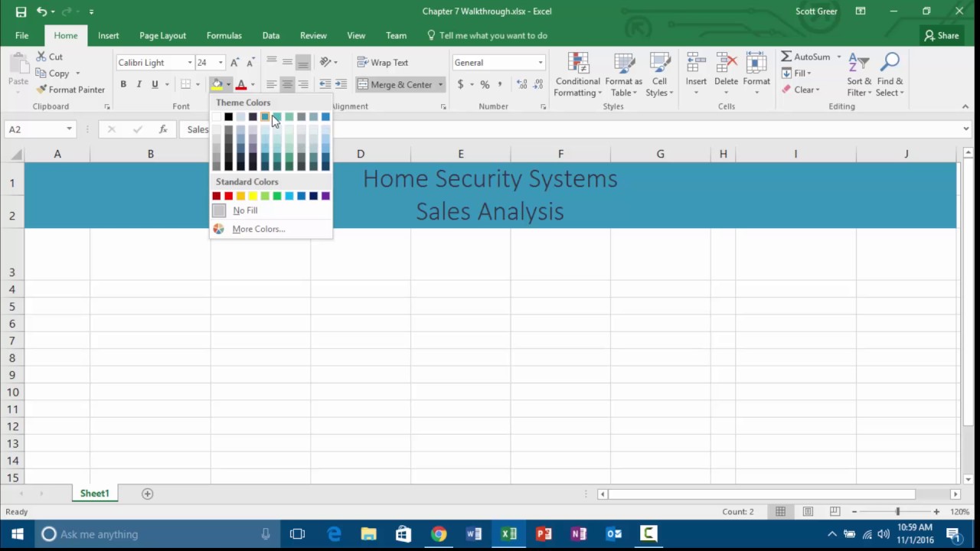
Task: Toggle Bold formatting
Action: (x=123, y=84)
